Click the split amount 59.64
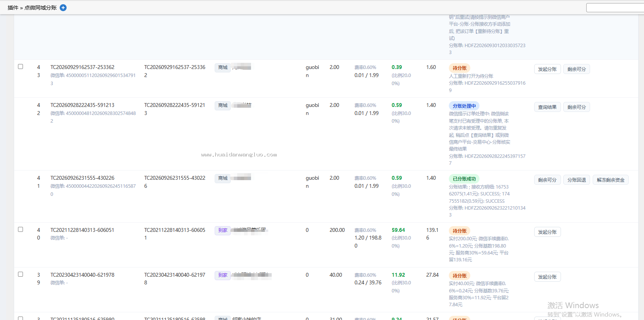Viewport: 644px width, 320px height. [x=398, y=230]
